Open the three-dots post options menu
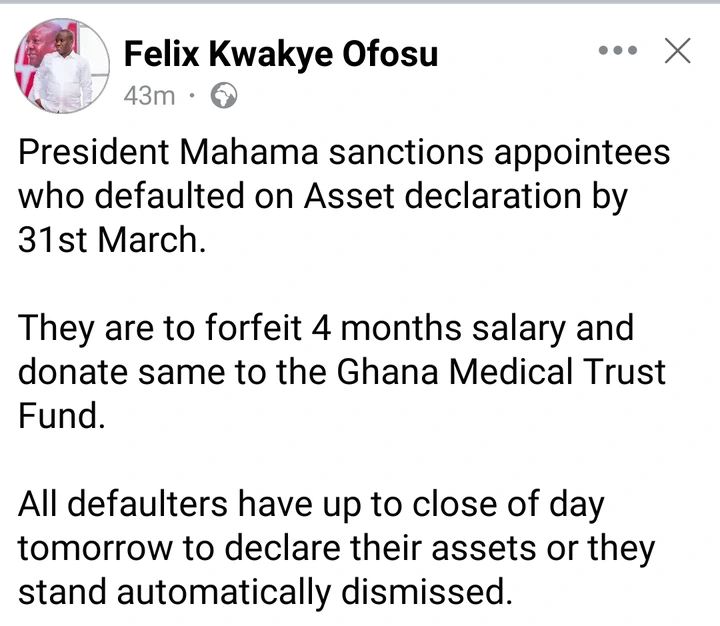720x626 pixels. pyautogui.click(x=618, y=50)
